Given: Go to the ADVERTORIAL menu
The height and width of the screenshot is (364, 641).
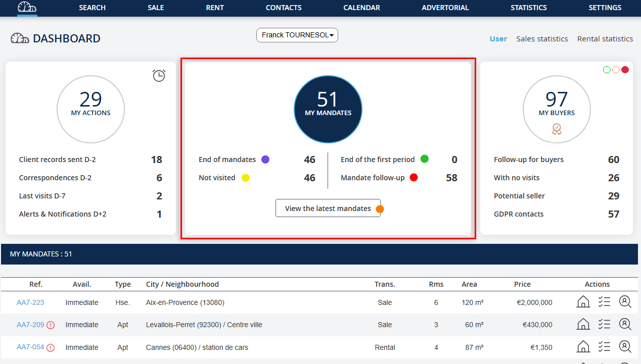Looking at the screenshot, I should pos(445,8).
